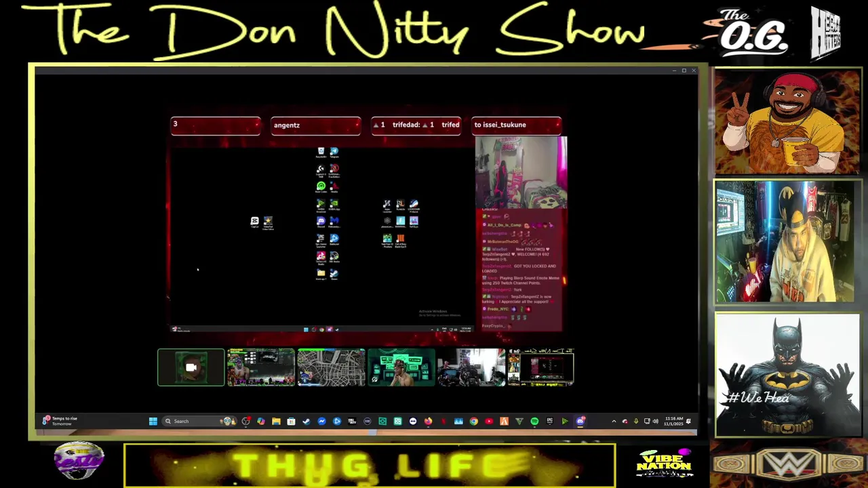Click the streamer webcam panel on the right

787,241
